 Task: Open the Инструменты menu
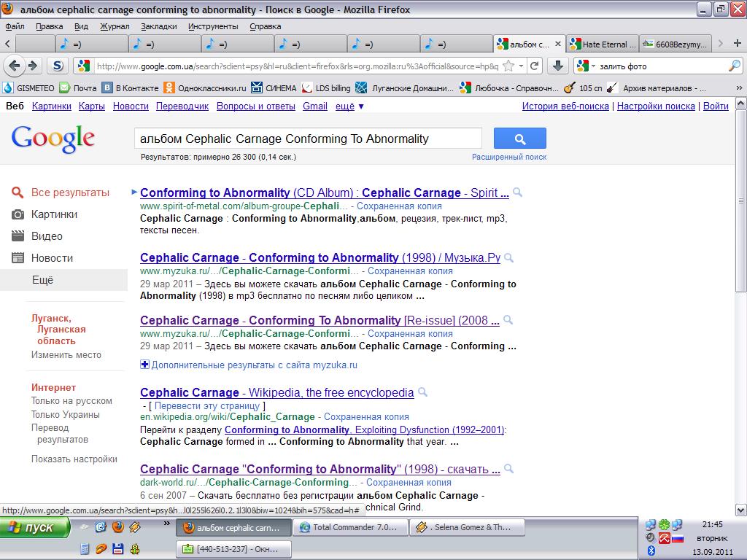coord(213,26)
